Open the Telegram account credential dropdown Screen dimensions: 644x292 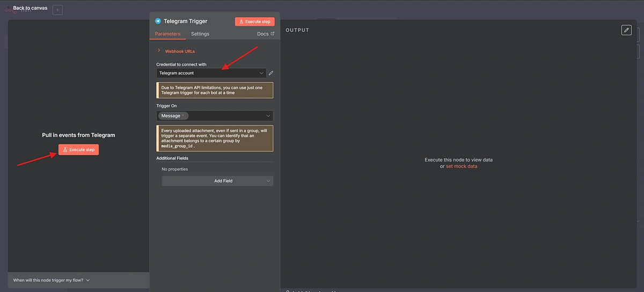[211, 73]
